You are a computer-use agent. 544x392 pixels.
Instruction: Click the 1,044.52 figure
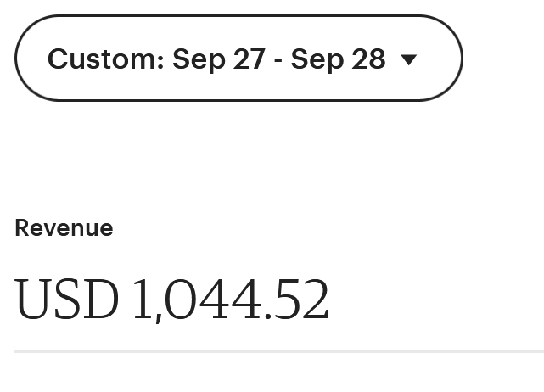pyautogui.click(x=230, y=300)
